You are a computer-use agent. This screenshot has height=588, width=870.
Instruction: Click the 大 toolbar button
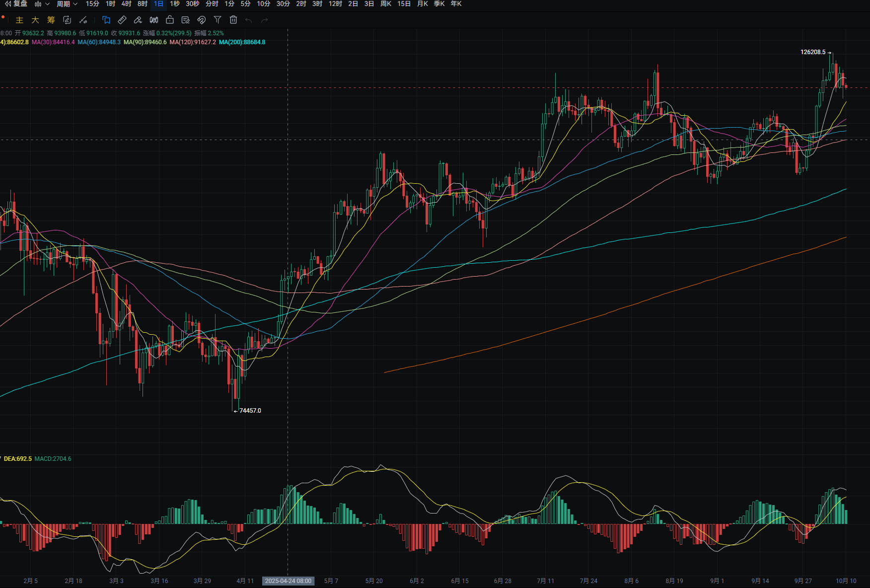click(35, 20)
